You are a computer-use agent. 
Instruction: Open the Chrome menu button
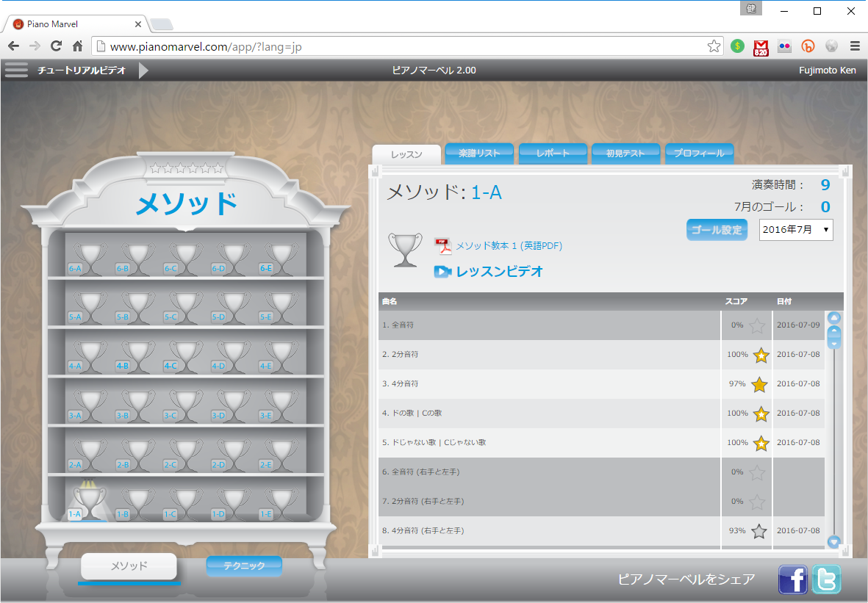(855, 46)
